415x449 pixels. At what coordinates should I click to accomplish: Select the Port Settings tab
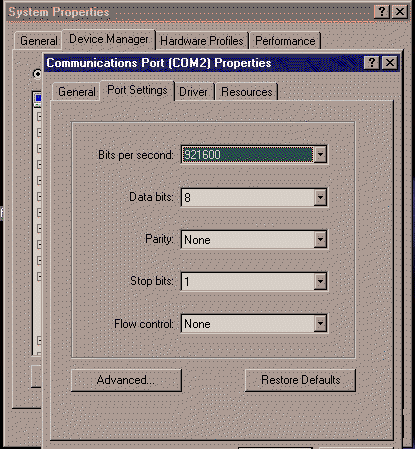pyautogui.click(x=137, y=90)
